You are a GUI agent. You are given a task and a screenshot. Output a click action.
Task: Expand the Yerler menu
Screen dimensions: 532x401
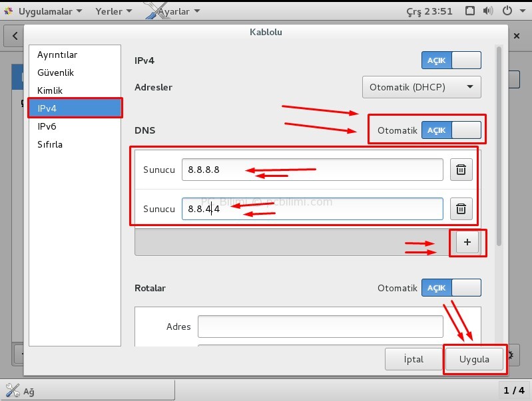click(x=113, y=11)
